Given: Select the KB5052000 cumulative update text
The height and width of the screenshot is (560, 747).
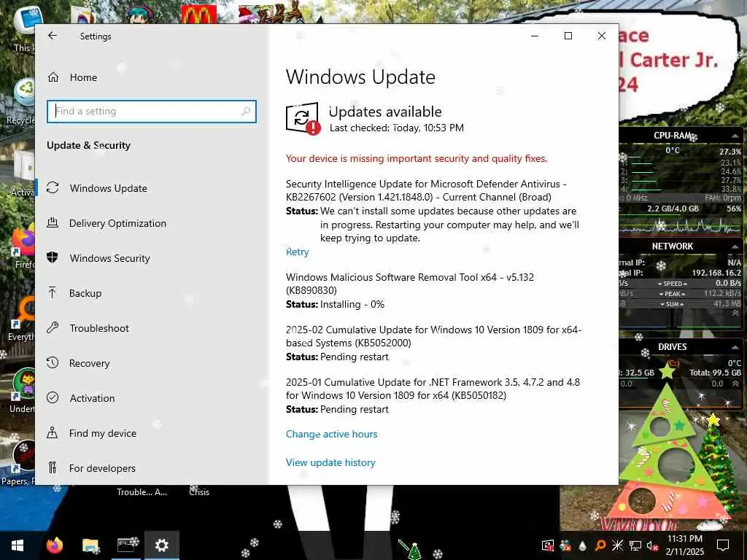Looking at the screenshot, I should [433, 336].
